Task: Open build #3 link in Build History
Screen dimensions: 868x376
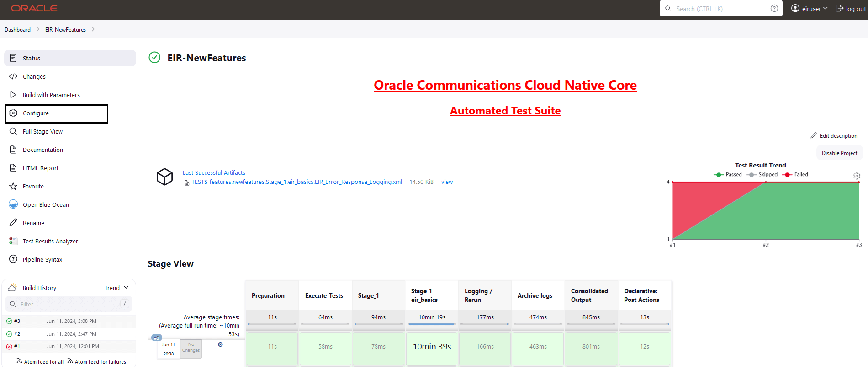Action: click(17, 321)
